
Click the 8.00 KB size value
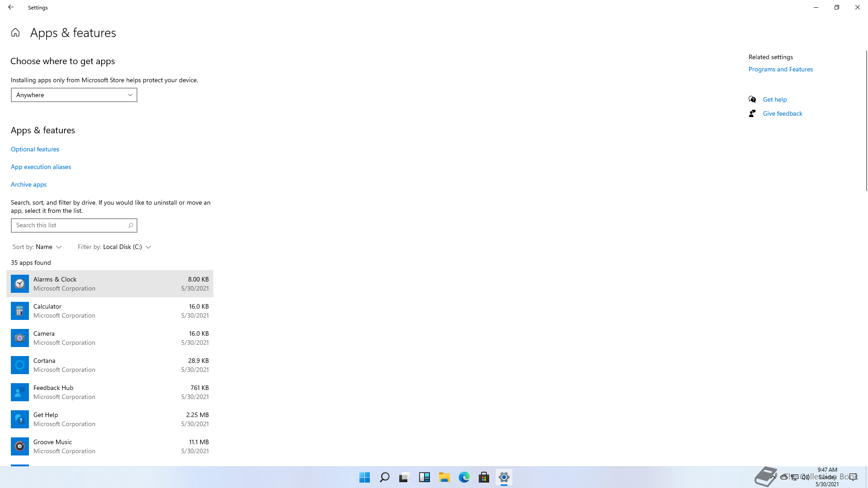(x=198, y=279)
